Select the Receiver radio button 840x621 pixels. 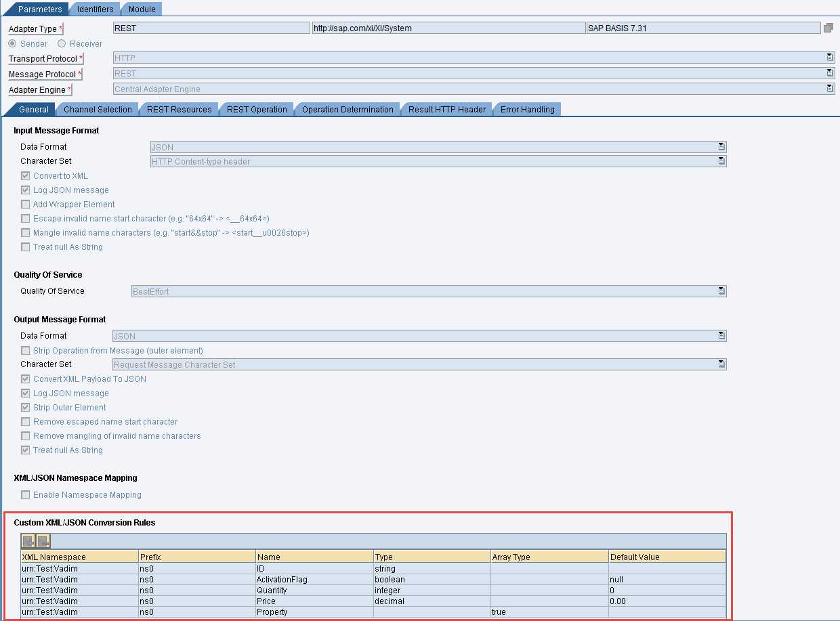click(60, 43)
